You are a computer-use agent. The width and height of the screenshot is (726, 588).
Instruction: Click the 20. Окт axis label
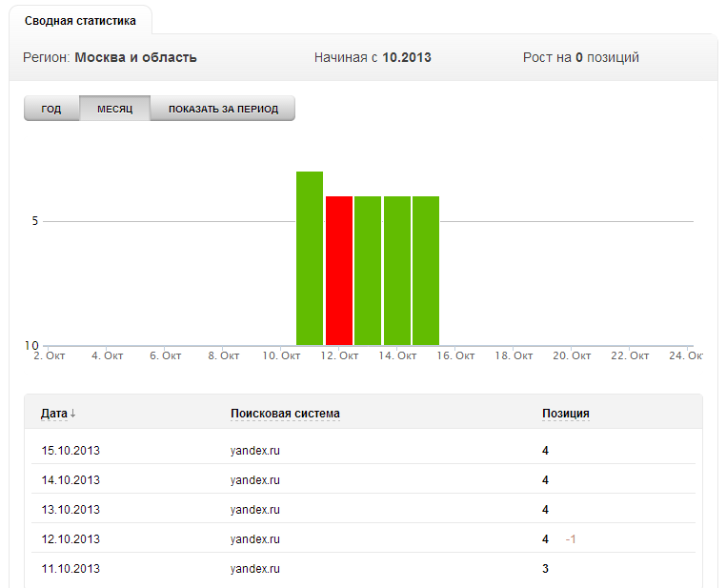[572, 355]
